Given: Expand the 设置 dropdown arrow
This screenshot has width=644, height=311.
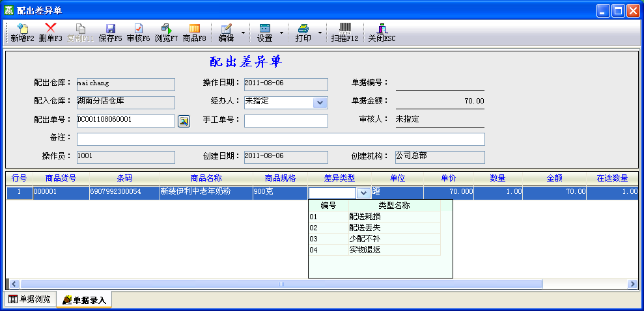Looking at the screenshot, I should (x=281, y=33).
